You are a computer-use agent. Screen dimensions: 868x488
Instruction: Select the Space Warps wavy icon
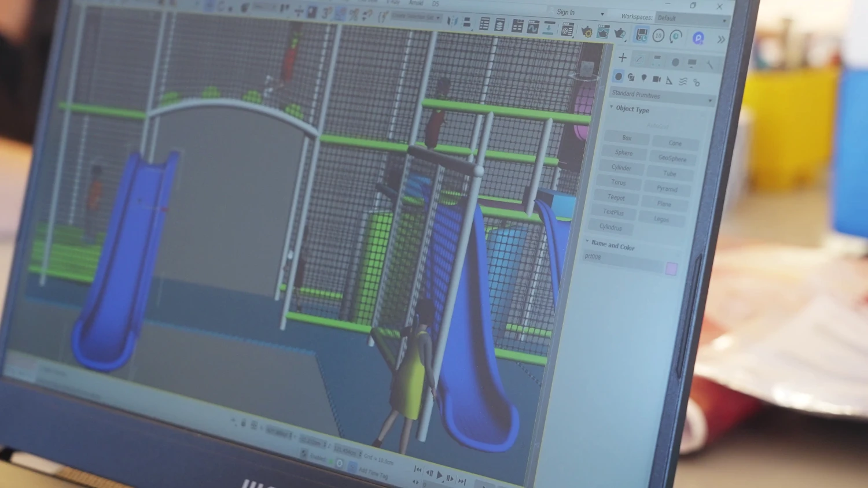683,82
